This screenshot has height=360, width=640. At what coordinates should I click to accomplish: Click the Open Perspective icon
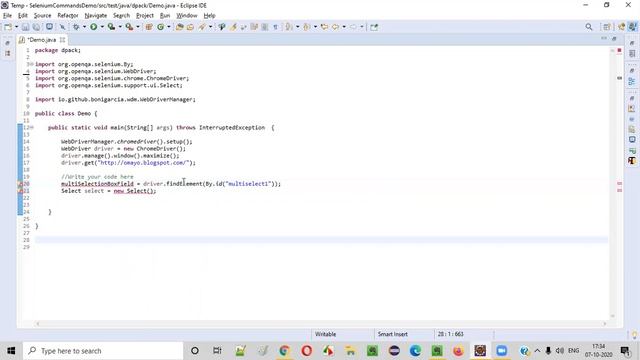[x=607, y=27]
